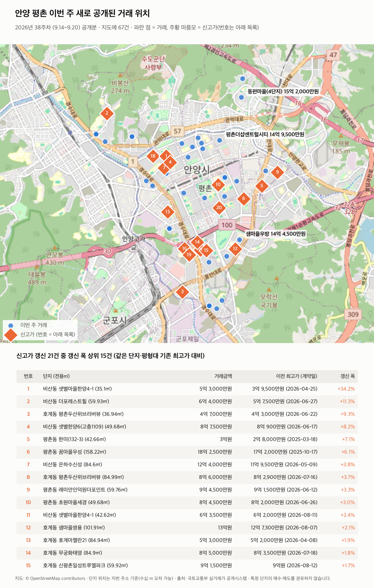The height and width of the screenshot is (588, 374).
Task: Click the '이번 주 거래' legend text
Action: tap(34, 325)
